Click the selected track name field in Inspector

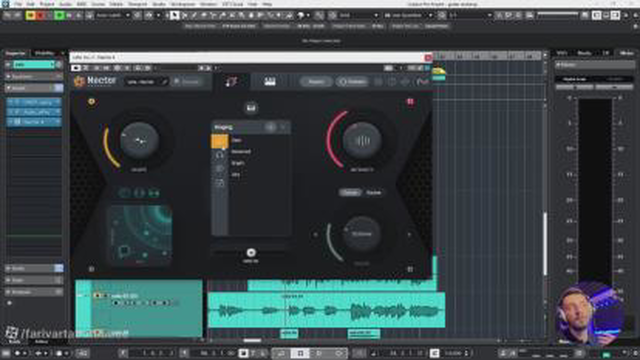pyautogui.click(x=33, y=64)
